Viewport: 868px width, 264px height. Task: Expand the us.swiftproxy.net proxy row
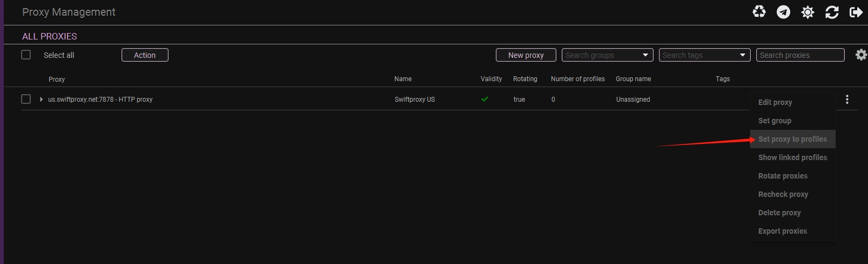pos(41,100)
